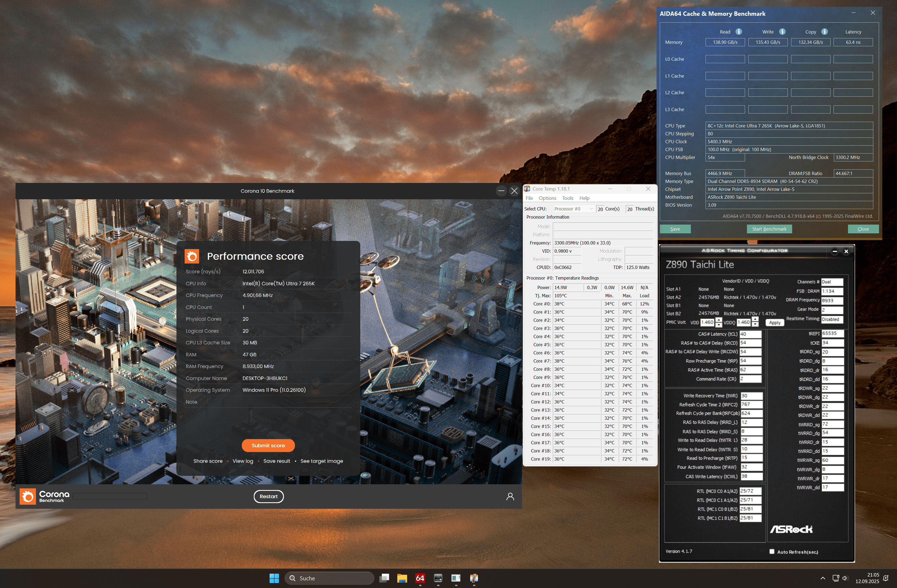The height and width of the screenshot is (588, 897).
Task: Open the Options menu in Core Temp
Action: 547,198
